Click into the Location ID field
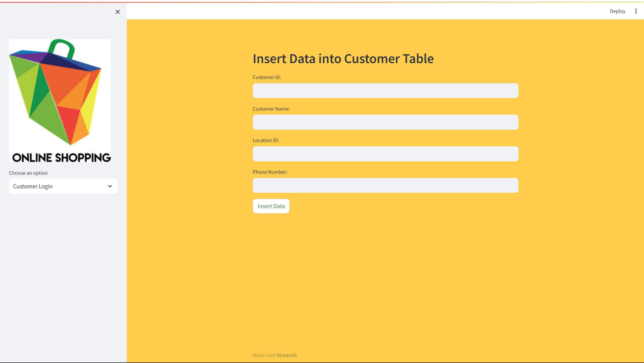 pyautogui.click(x=385, y=154)
